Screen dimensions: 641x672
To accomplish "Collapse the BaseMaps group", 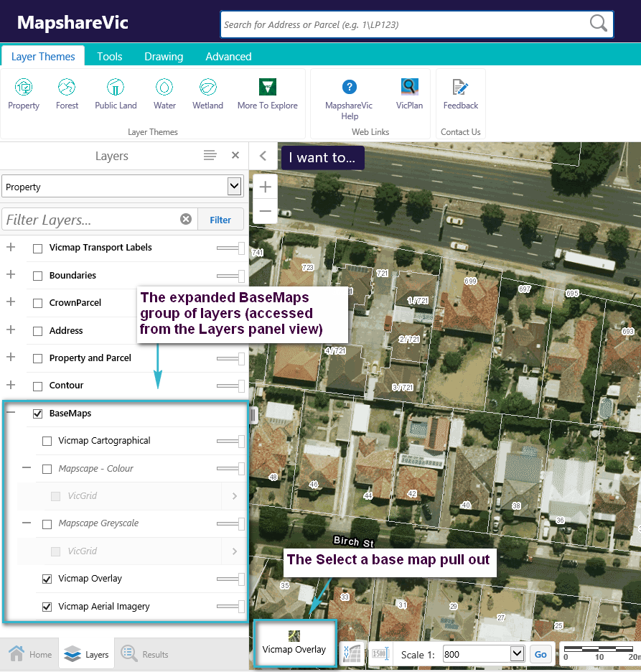I will [11, 412].
